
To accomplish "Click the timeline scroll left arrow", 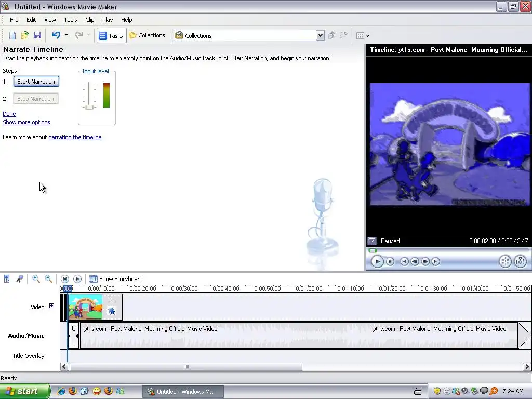I will pos(64,367).
